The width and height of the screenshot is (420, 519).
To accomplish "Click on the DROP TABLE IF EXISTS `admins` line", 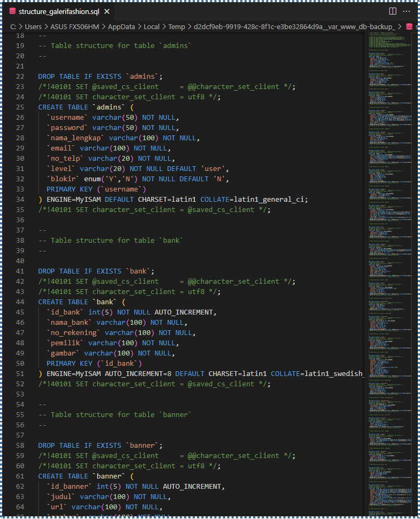I will click(100, 77).
